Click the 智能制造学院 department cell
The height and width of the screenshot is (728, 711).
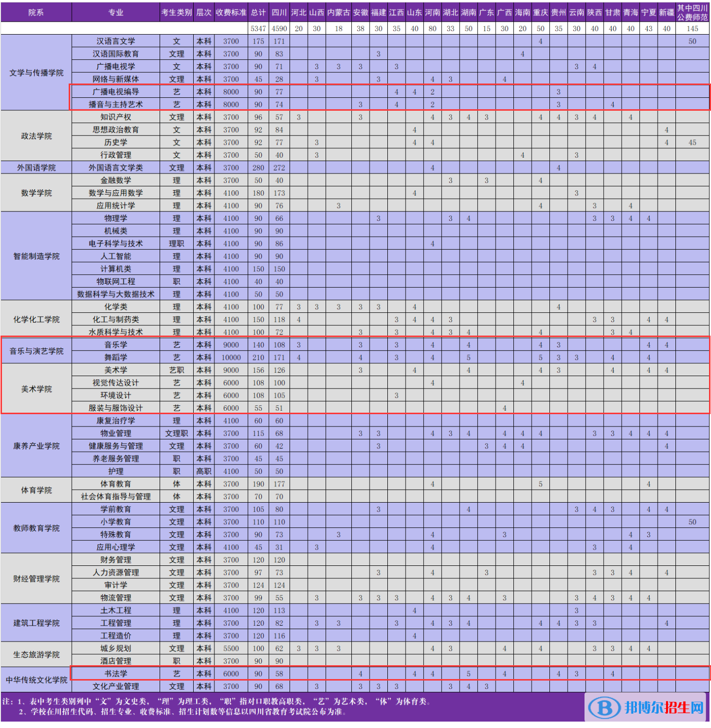tap(36, 256)
